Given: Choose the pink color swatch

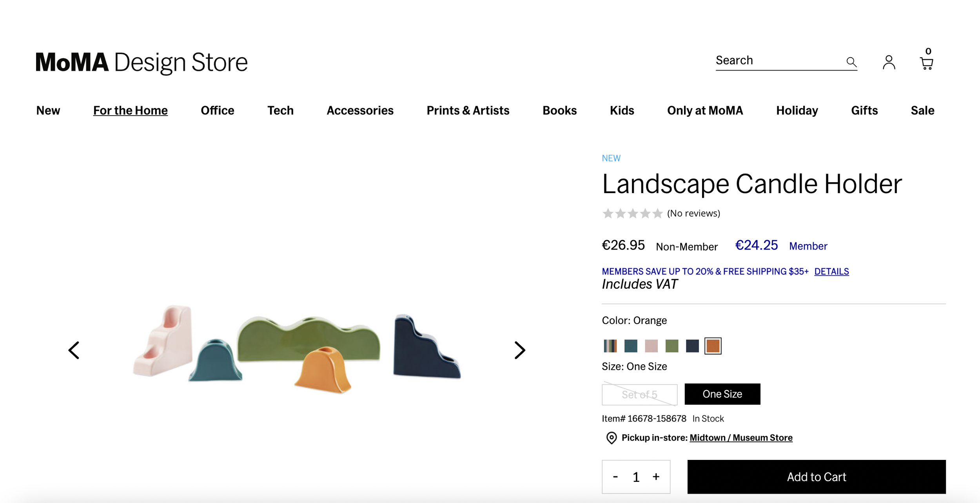Looking at the screenshot, I should click(x=651, y=346).
